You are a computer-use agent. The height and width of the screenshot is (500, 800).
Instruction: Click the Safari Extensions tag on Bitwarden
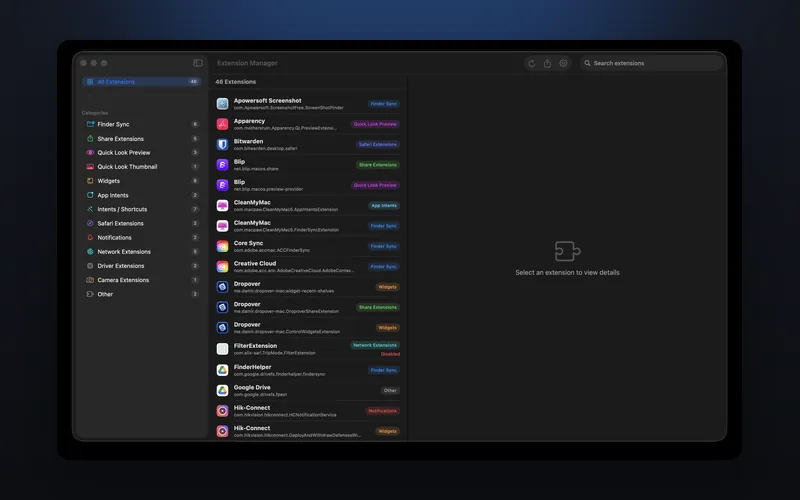(x=378, y=144)
